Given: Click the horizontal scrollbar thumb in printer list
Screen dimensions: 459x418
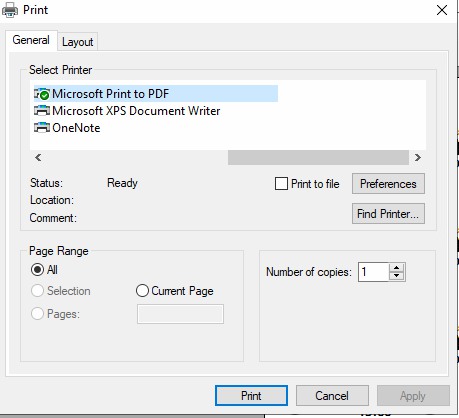Looking at the screenshot, I should pyautogui.click(x=318, y=157).
